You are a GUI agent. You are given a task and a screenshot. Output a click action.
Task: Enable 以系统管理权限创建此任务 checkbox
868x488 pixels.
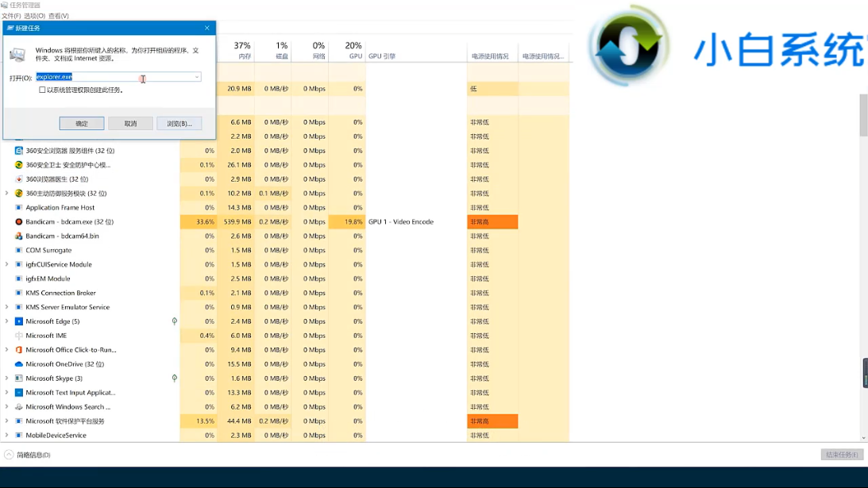[x=42, y=90]
